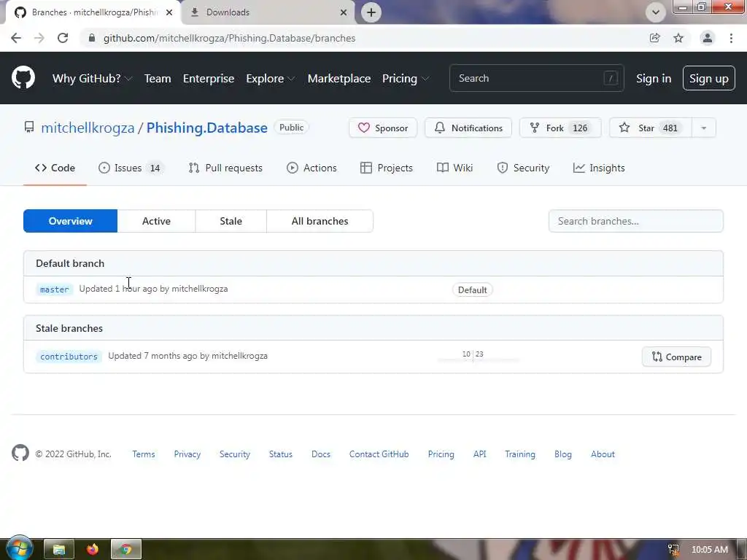
Task: Show Stale branches filter
Action: (231, 221)
